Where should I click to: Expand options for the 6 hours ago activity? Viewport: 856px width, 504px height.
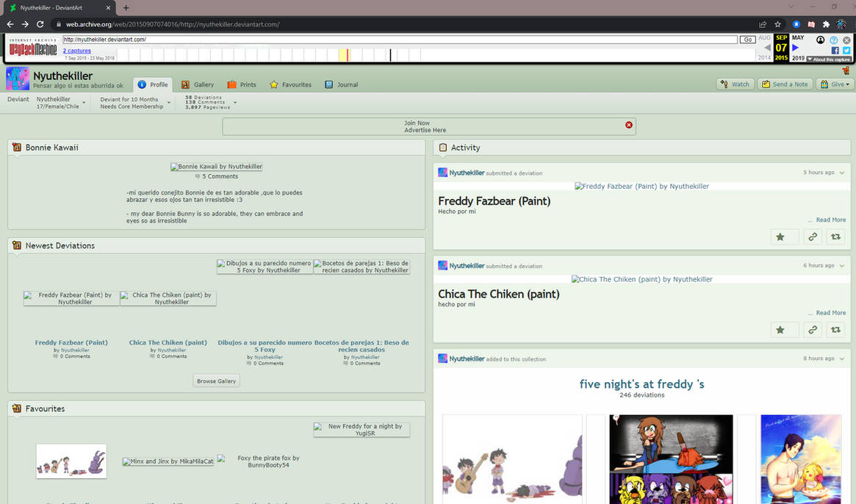842,265
